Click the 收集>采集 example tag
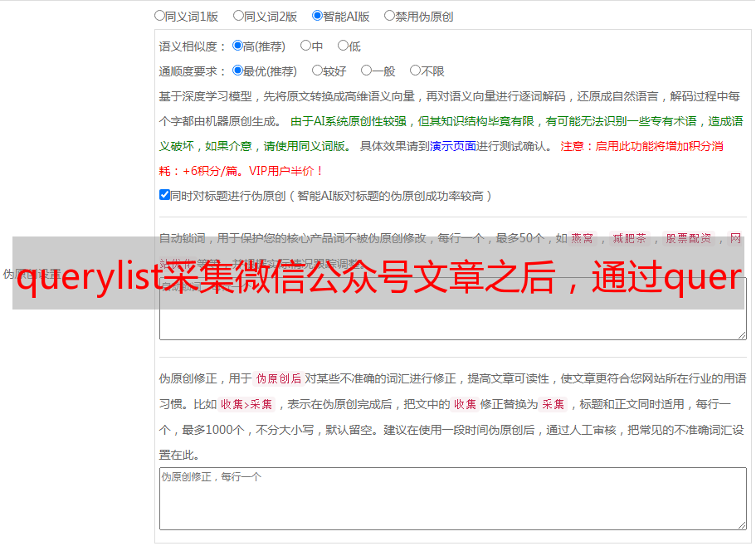Image resolution: width=756 pixels, height=546 pixels. pos(246,405)
